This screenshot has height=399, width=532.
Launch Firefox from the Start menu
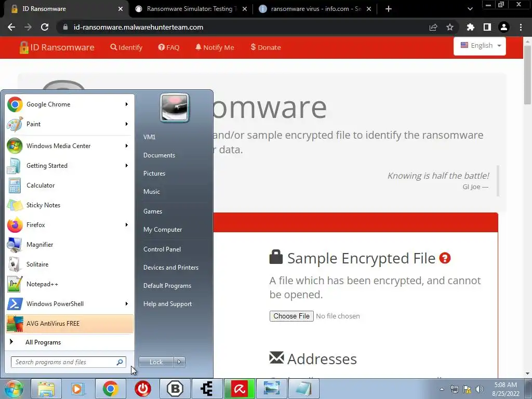70,224
